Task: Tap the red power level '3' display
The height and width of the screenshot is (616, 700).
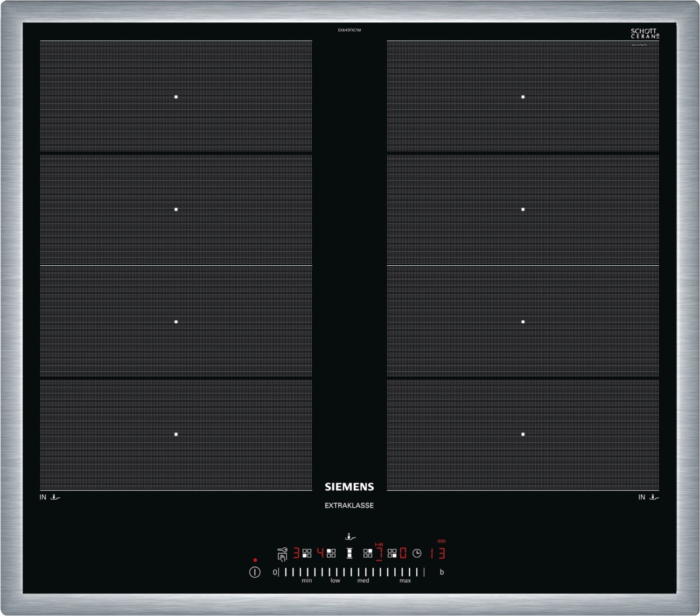Action: tap(296, 553)
